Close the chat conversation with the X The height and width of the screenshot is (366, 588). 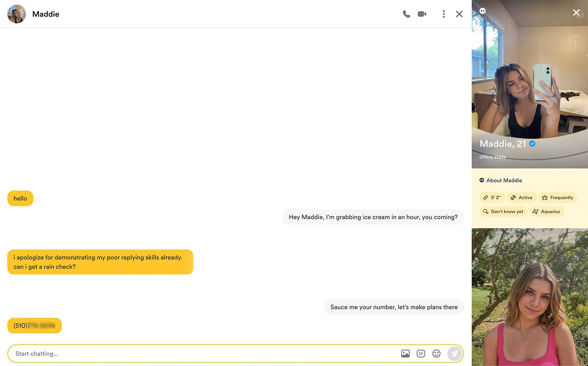[x=459, y=14]
